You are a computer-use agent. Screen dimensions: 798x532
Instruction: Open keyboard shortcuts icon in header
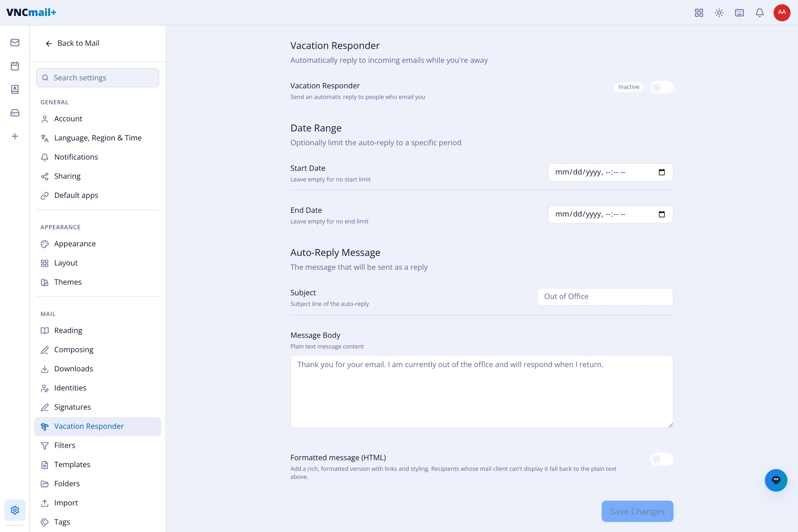pyautogui.click(x=739, y=13)
